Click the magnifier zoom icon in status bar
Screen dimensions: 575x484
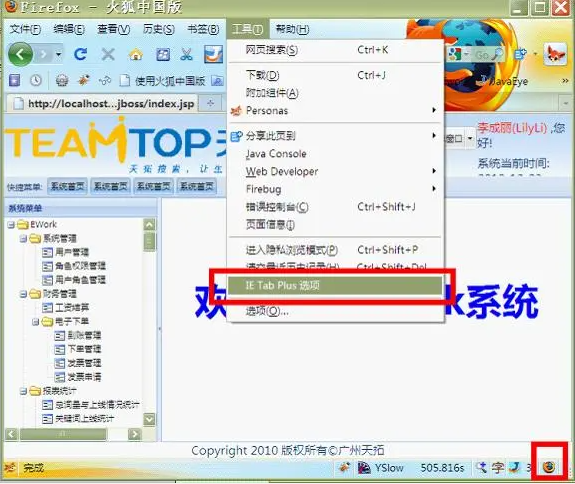tap(481, 468)
